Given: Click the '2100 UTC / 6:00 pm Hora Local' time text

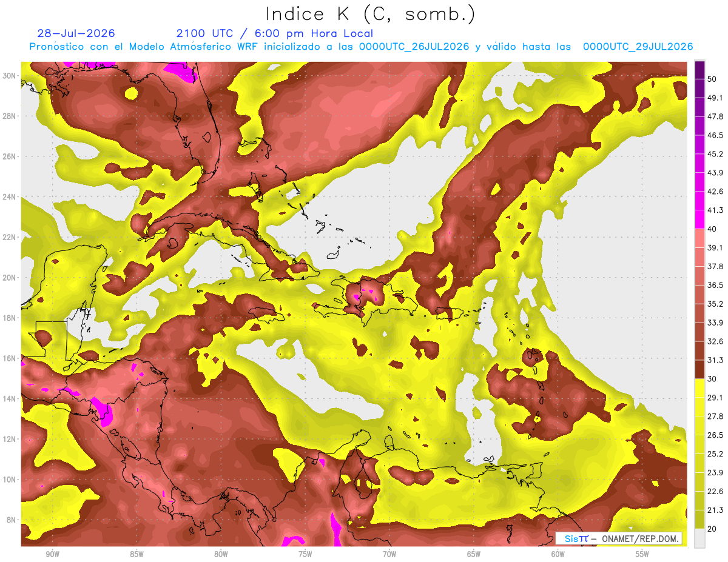Looking at the screenshot, I should click(275, 33).
